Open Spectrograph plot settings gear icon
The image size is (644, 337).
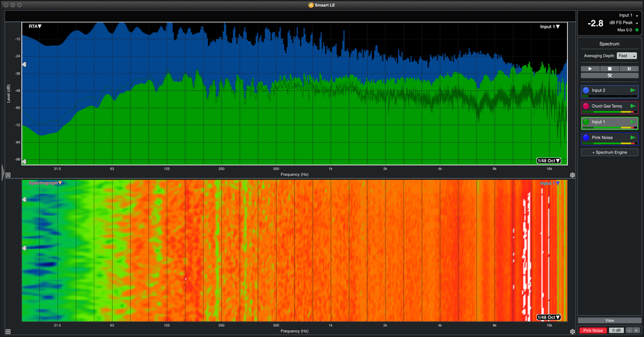(x=572, y=332)
